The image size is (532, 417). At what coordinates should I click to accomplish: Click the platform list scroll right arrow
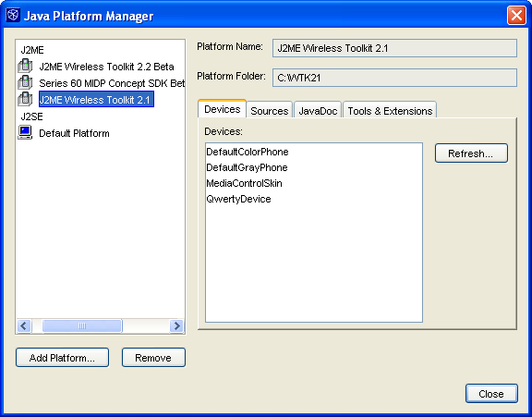pos(176,326)
